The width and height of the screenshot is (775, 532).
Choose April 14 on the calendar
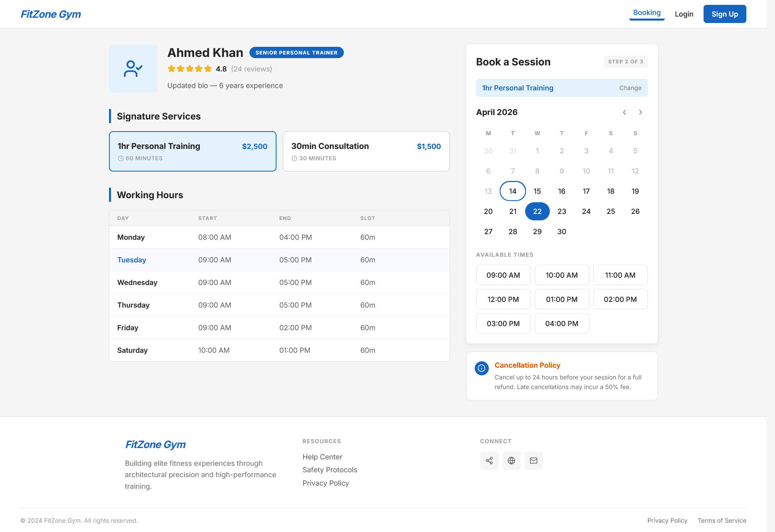click(513, 191)
